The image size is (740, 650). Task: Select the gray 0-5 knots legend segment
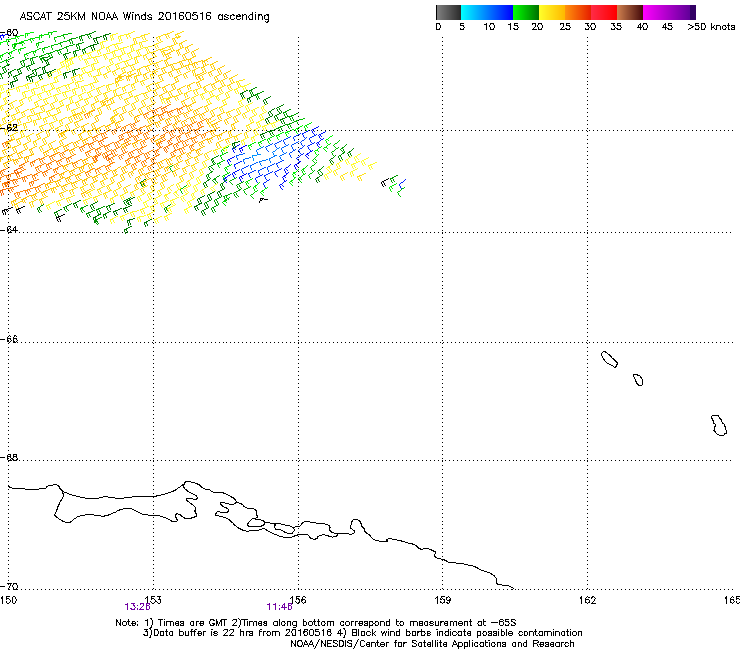click(448, 12)
